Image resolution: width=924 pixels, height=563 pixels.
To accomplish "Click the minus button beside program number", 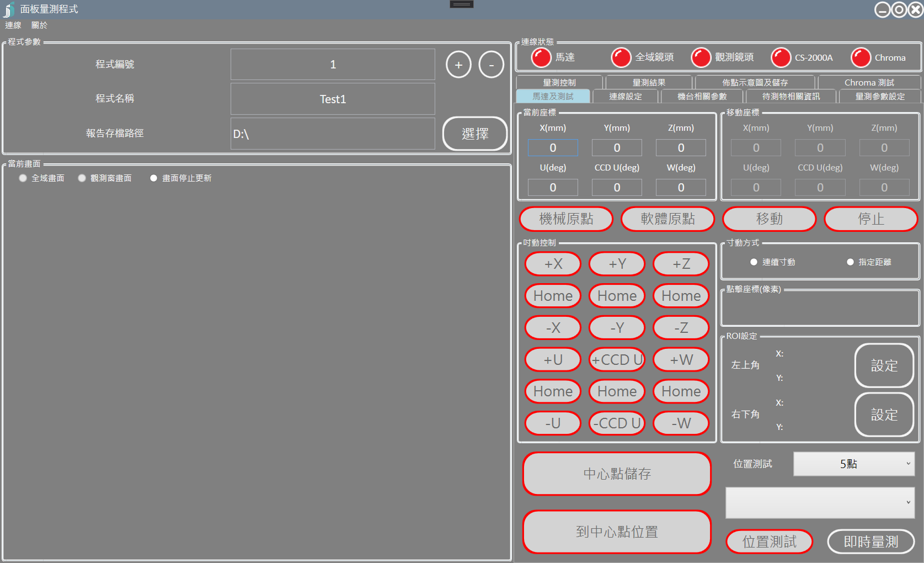I will 491,65.
